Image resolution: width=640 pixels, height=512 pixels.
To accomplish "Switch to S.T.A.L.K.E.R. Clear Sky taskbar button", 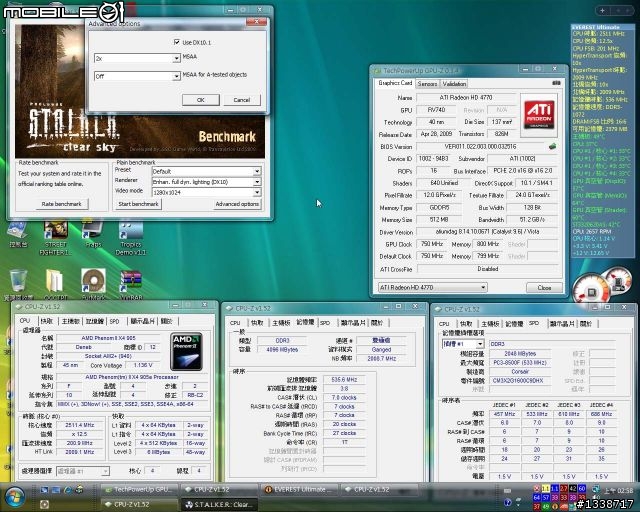I will [x=219, y=504].
